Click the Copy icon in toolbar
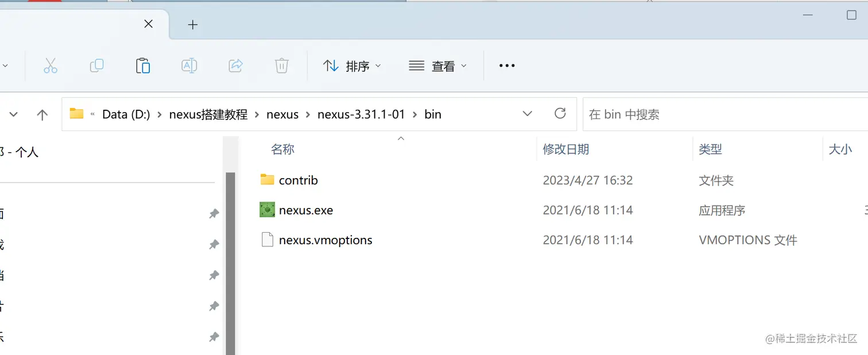Image resolution: width=868 pixels, height=355 pixels. coord(97,66)
